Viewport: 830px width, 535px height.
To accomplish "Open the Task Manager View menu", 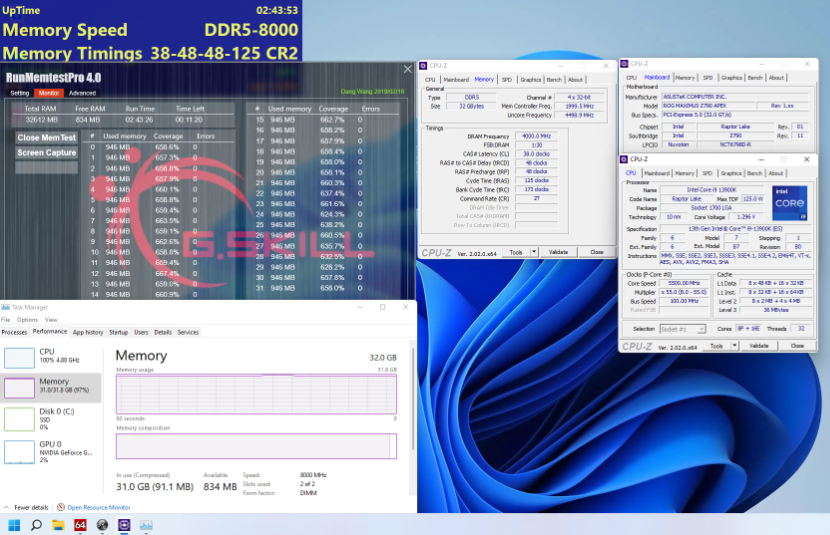I will (51, 320).
